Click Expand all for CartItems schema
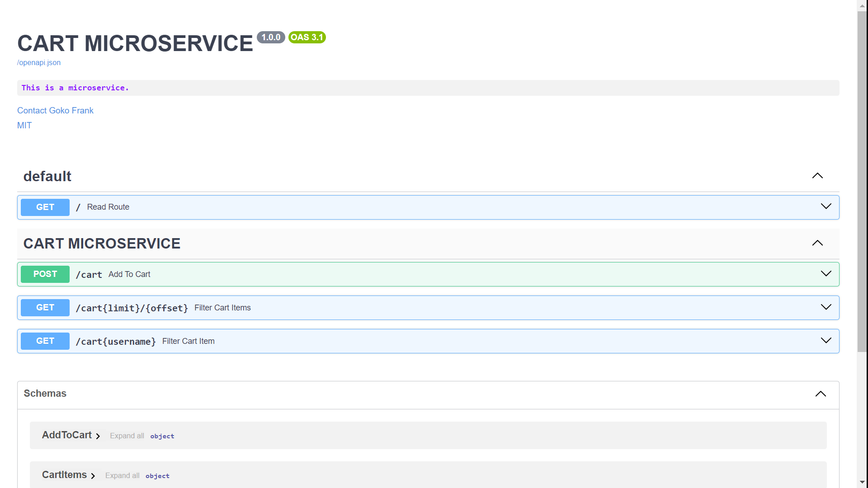 [123, 475]
